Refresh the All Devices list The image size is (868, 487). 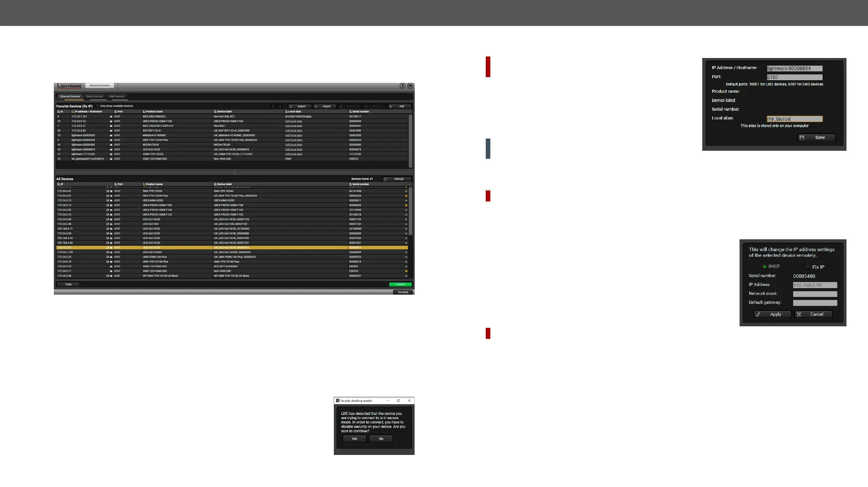tap(397, 179)
